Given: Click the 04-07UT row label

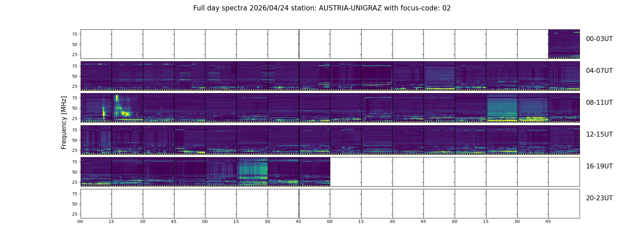Looking at the screenshot, I should (599, 71).
